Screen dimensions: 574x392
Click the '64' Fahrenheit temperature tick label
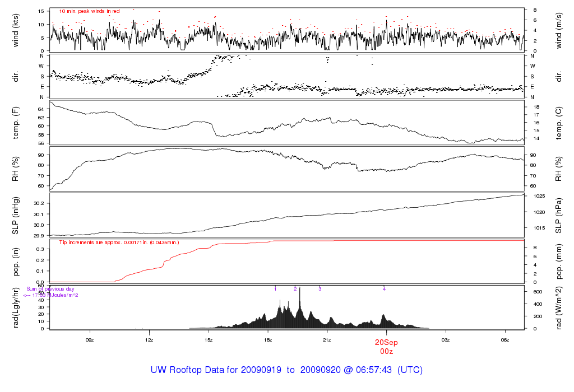pyautogui.click(x=41, y=109)
